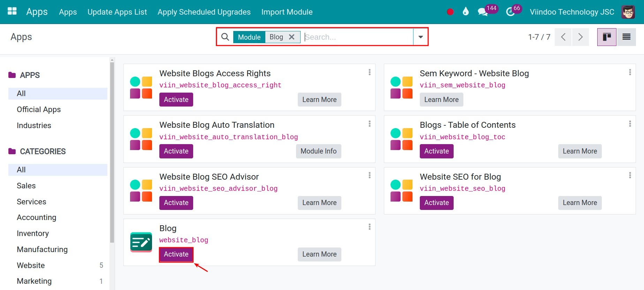The image size is (644, 290).
Task: Open options menu on Blog card
Action: 370,227
